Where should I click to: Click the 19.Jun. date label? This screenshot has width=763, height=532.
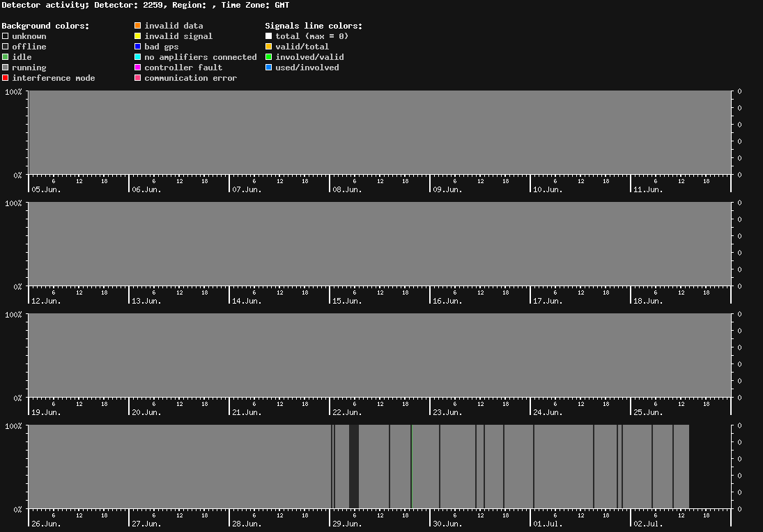point(46,412)
